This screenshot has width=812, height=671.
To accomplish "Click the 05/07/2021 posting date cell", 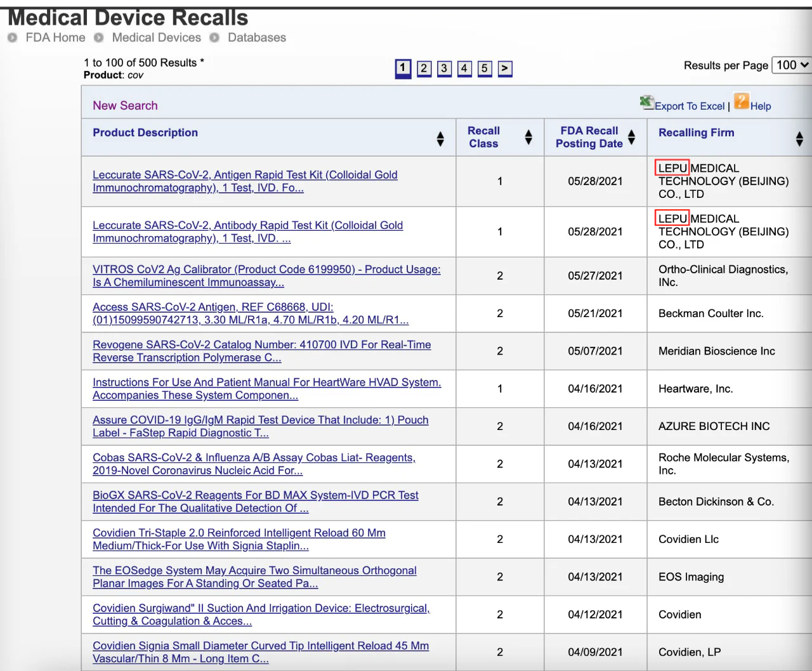I will (x=595, y=351).
